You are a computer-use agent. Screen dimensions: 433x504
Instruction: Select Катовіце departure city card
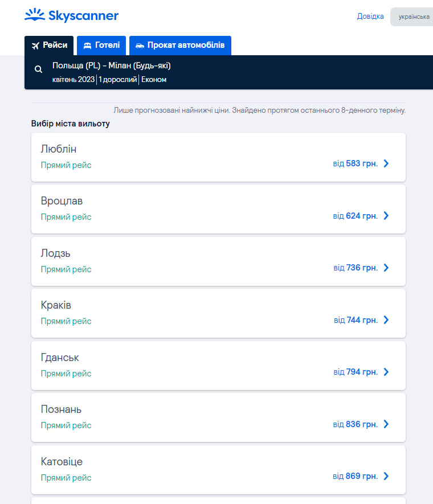click(218, 470)
